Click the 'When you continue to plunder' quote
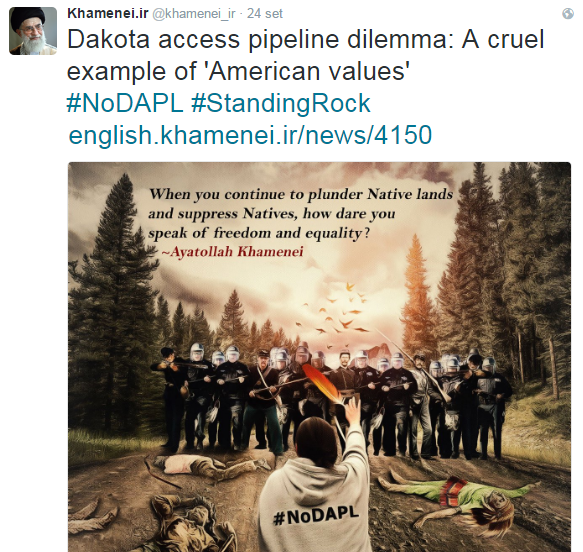Image resolution: width=583 pixels, height=552 pixels. click(x=301, y=194)
